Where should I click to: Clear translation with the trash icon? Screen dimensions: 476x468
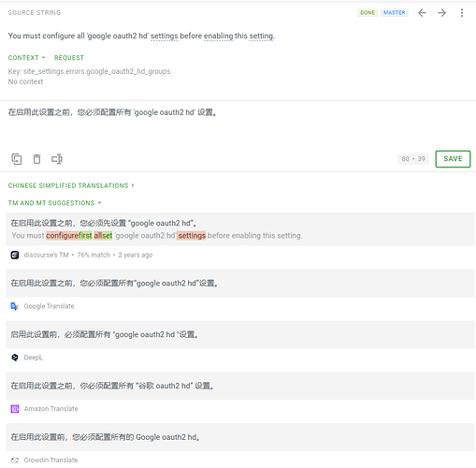36,159
